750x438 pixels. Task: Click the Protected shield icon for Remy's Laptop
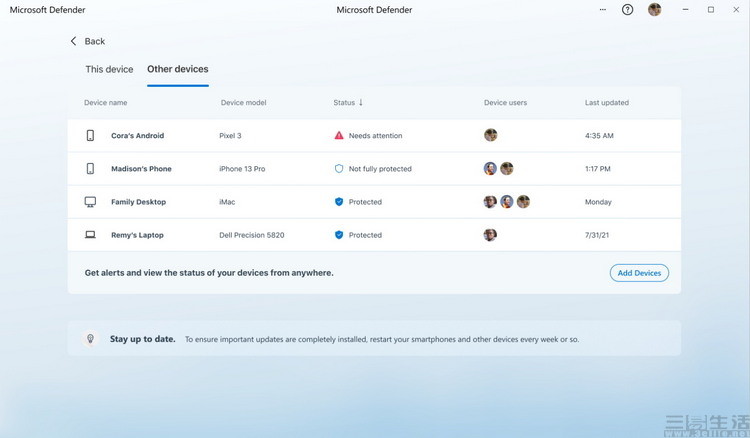[x=339, y=235]
